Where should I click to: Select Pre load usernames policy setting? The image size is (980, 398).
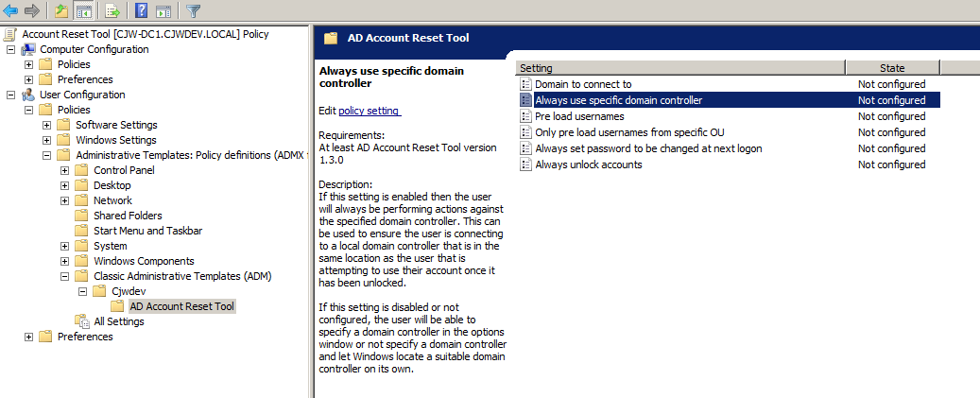pos(579,116)
